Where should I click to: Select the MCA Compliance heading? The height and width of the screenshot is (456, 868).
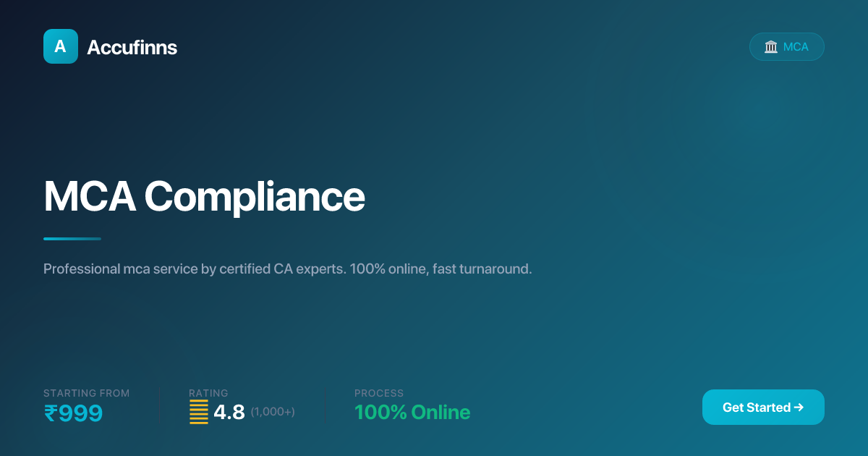pyautogui.click(x=204, y=196)
